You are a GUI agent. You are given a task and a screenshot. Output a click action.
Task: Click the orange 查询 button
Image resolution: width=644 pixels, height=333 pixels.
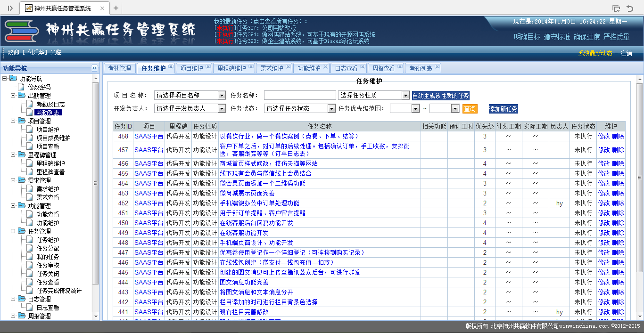[470, 109]
